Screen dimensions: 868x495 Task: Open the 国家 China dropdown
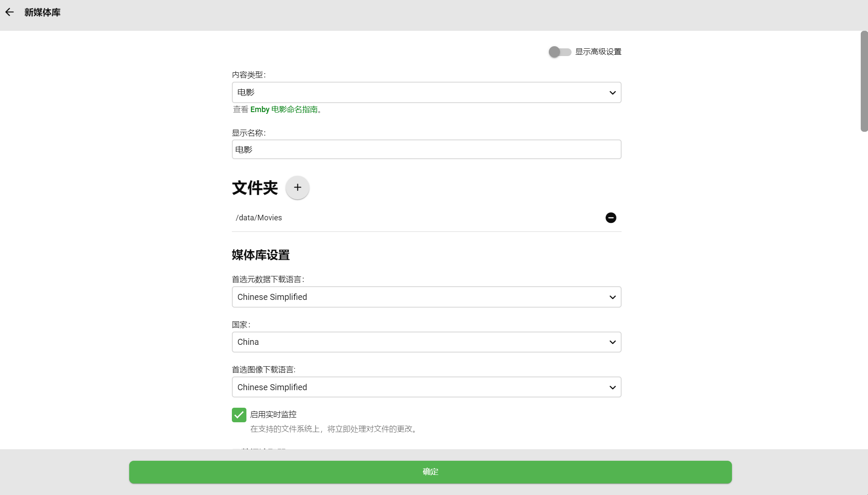[427, 342]
